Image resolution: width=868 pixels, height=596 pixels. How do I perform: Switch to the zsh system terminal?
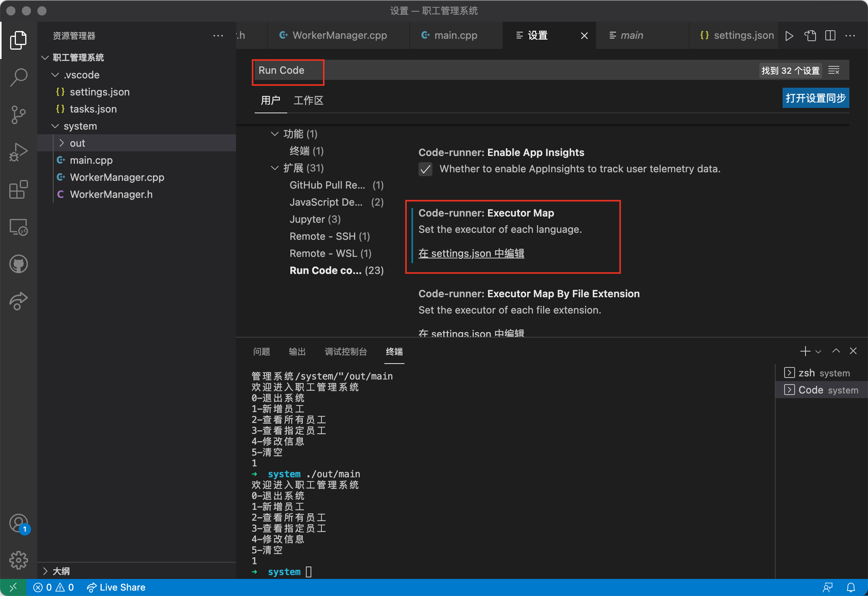pos(821,373)
